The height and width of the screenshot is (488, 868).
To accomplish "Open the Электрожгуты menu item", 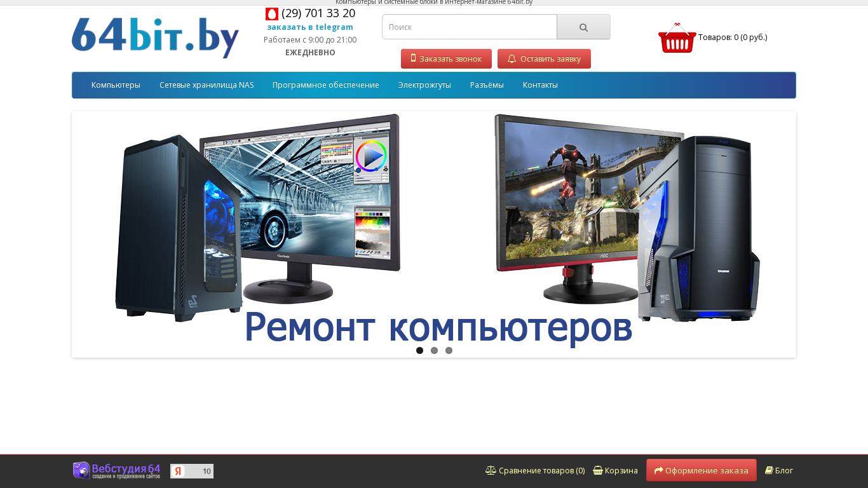I will (424, 85).
